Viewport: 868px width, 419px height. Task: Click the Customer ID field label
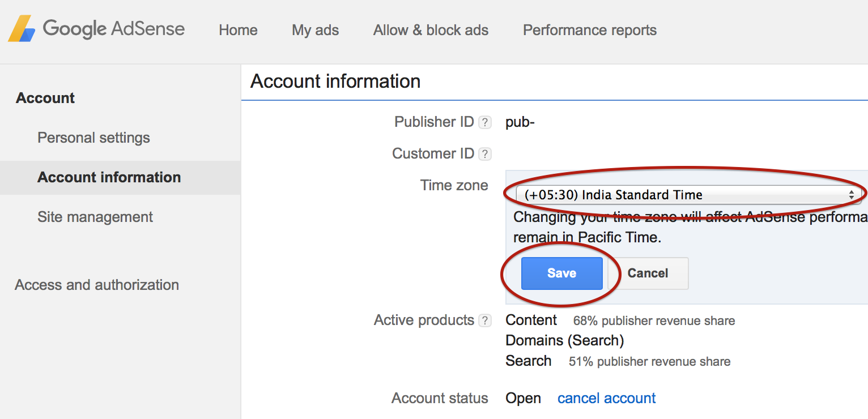tap(433, 153)
